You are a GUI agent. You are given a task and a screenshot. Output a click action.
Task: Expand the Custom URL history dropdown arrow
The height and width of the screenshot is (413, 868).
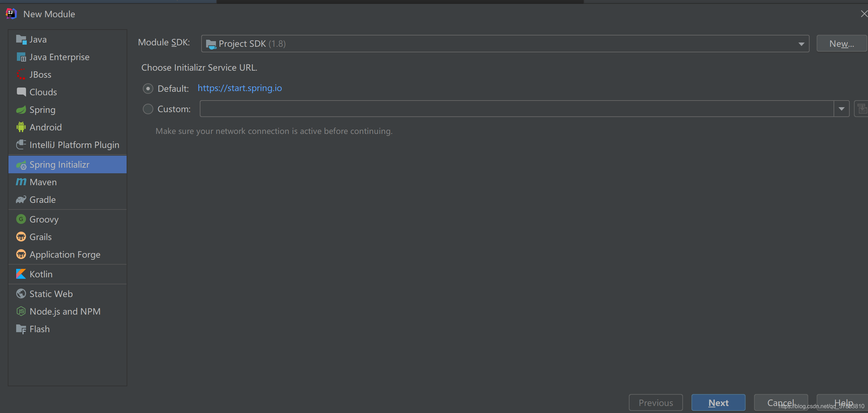pos(842,109)
